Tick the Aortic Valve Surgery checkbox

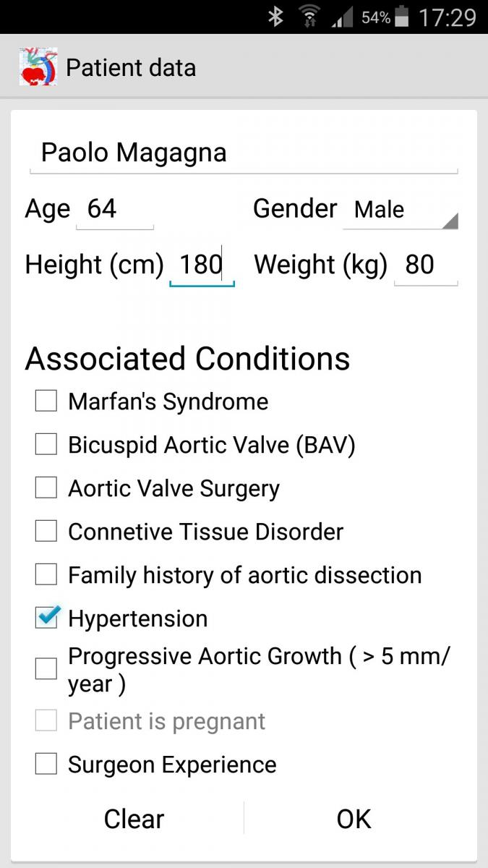click(46, 488)
